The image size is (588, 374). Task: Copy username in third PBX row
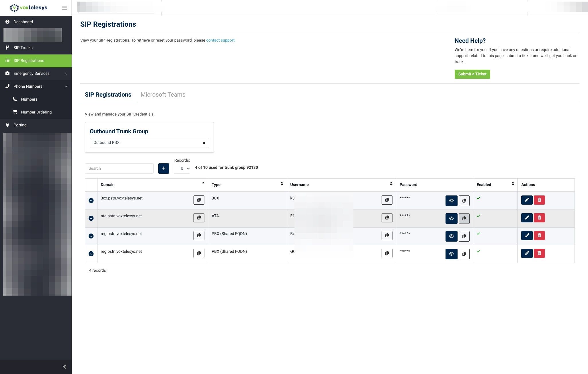click(387, 236)
